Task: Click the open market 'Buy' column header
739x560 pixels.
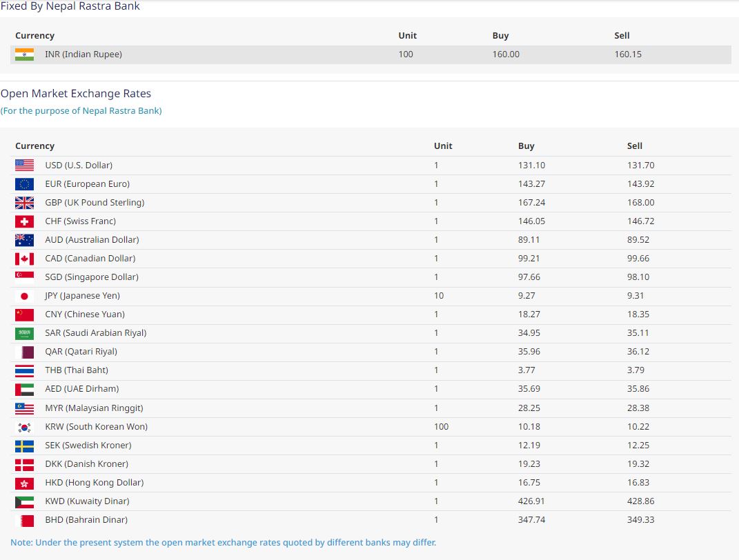Action: pyautogui.click(x=526, y=146)
